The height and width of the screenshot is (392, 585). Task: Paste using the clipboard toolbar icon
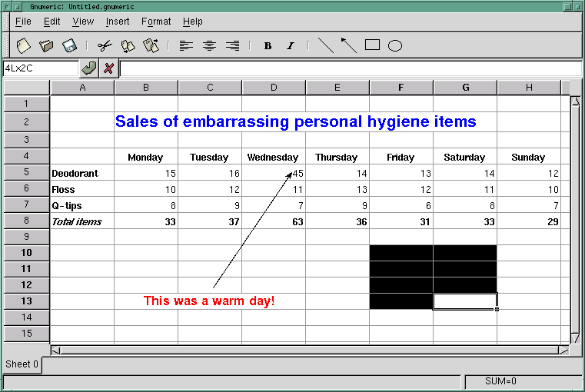click(151, 45)
